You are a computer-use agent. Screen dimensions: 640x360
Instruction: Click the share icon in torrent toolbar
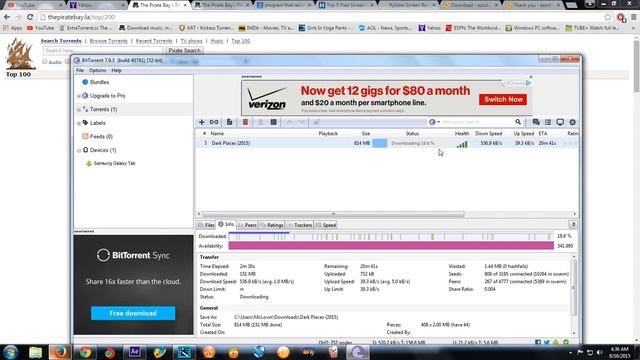(x=316, y=122)
